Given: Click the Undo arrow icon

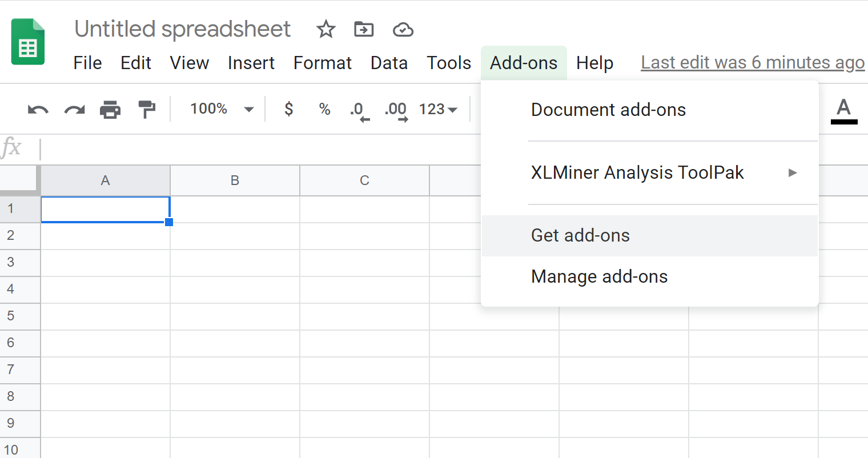Looking at the screenshot, I should point(38,110).
